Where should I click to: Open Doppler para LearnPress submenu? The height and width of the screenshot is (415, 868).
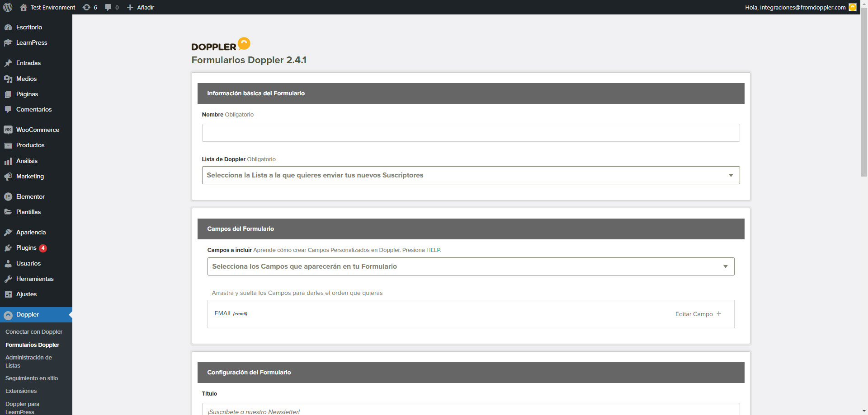[x=23, y=408]
